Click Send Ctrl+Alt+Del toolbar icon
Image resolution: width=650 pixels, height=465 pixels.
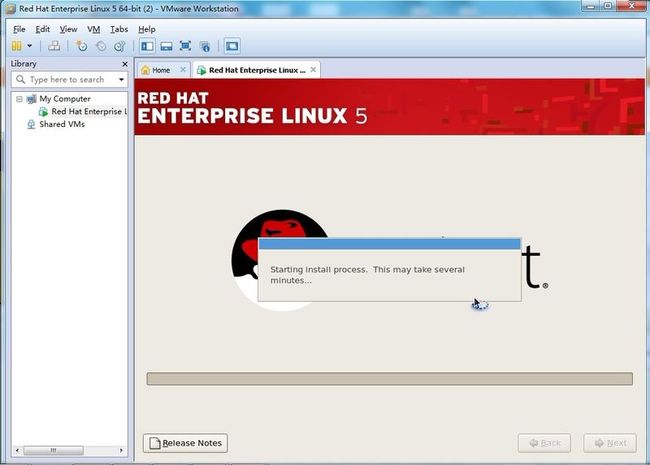click(54, 46)
